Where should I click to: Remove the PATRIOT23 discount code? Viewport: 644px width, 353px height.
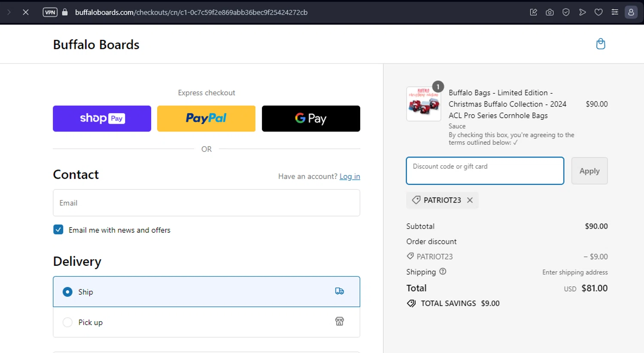click(470, 200)
